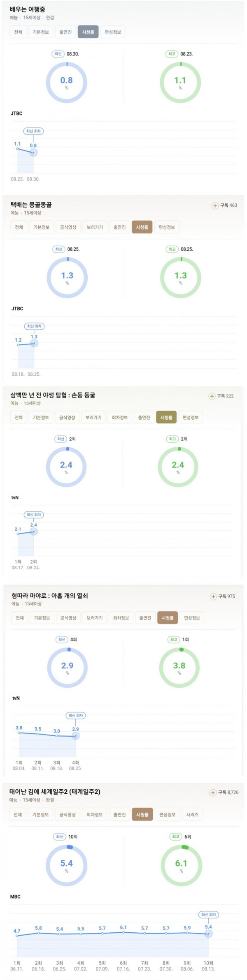Open 편성정보 tab under 배우는 여행중
The image size is (247, 980).
click(x=113, y=32)
